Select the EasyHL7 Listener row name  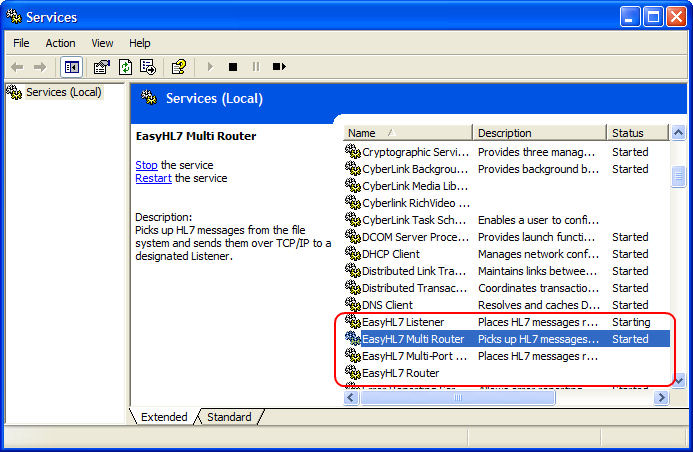pyautogui.click(x=403, y=322)
